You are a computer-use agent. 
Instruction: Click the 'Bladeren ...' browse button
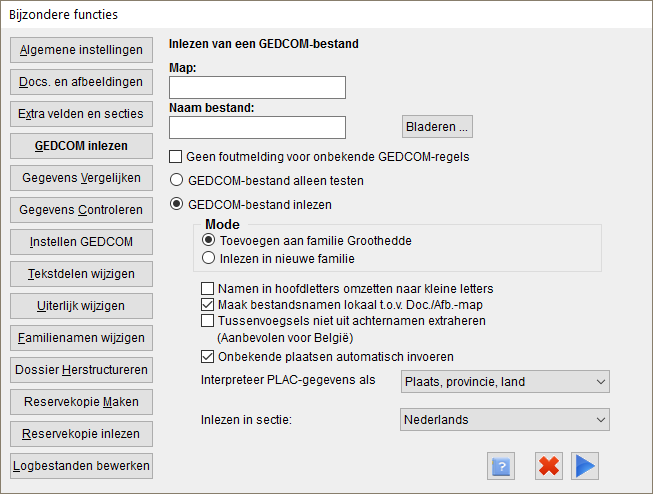437,127
